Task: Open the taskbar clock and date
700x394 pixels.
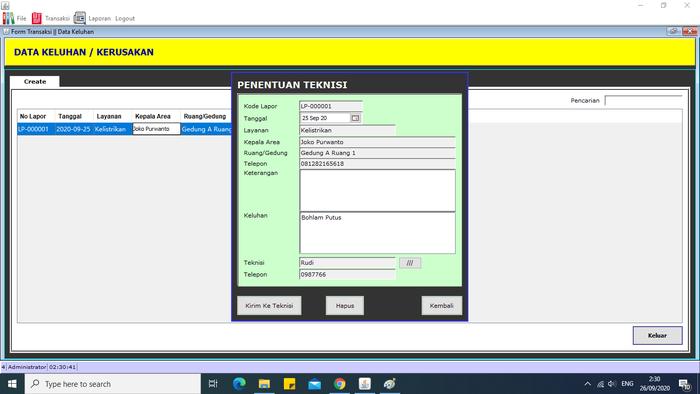Action: pos(654,384)
